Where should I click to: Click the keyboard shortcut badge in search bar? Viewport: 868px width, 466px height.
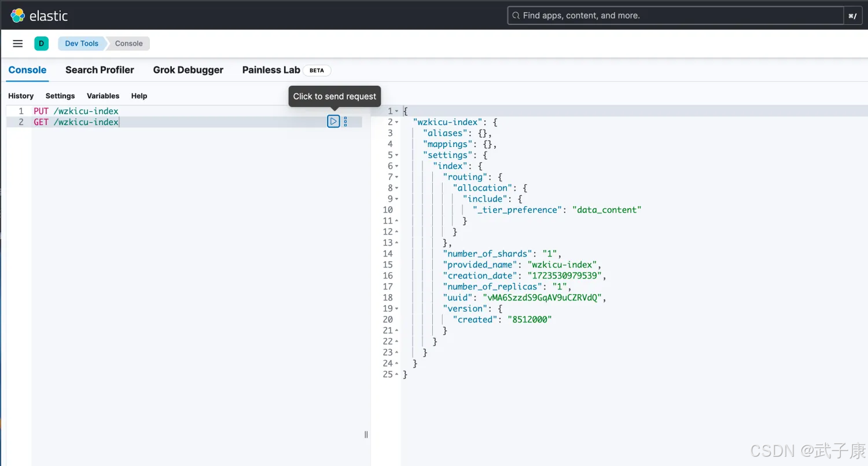pos(852,16)
